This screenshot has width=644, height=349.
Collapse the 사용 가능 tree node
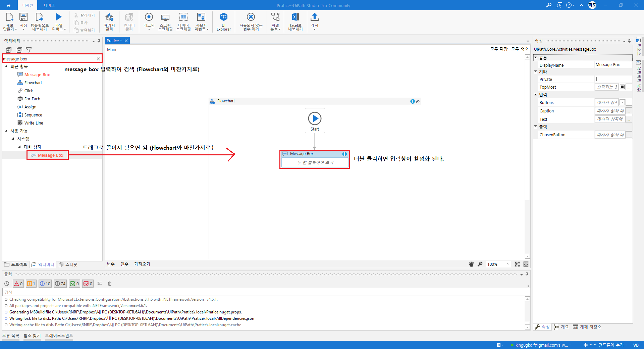pos(6,131)
